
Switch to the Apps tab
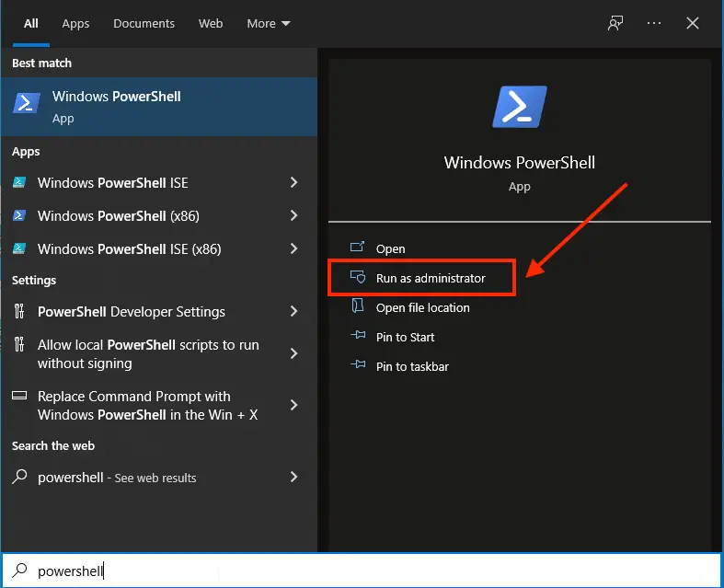75,23
